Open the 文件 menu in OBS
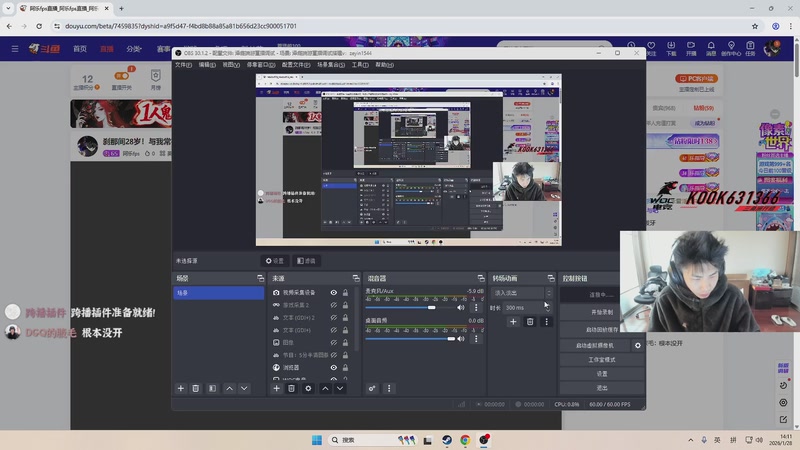Screen dimensions: 800x450 (183, 65)
